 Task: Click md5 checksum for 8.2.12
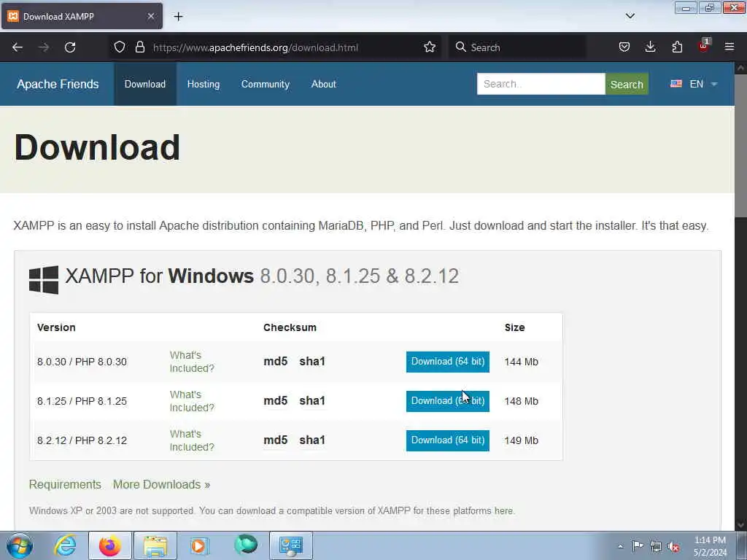275,440
